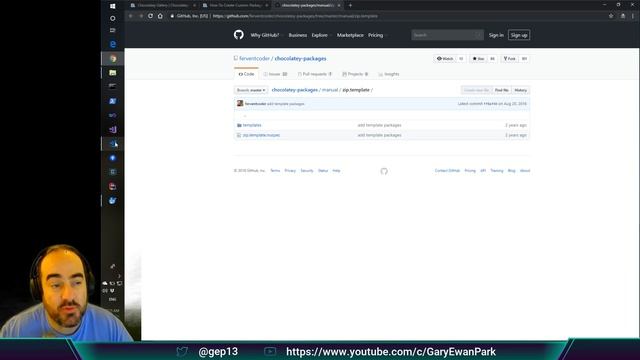Open the Projects tab
The height and width of the screenshot is (360, 640).
pyautogui.click(x=355, y=74)
